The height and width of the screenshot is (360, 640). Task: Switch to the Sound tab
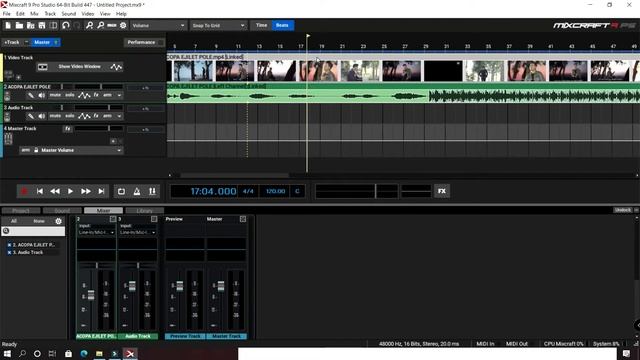[x=62, y=211]
